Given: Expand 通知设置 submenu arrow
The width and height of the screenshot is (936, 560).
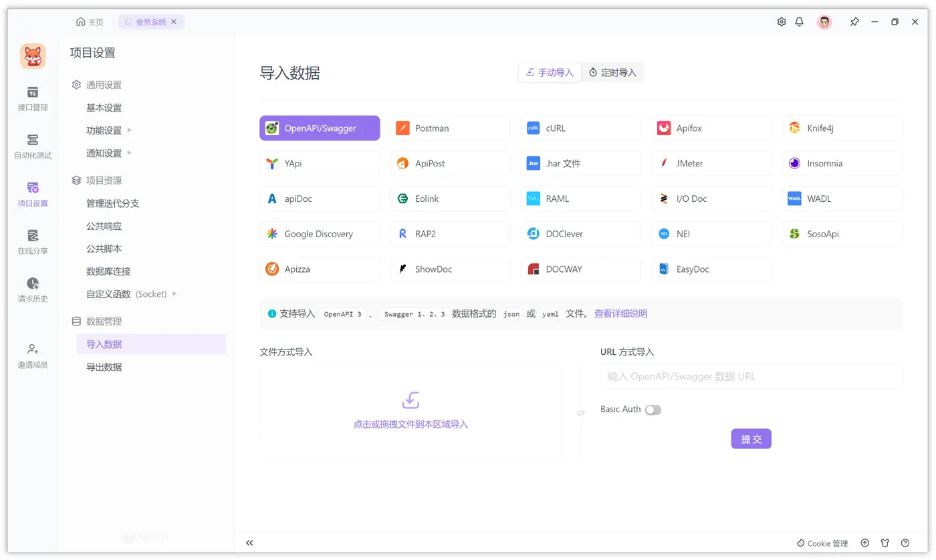Looking at the screenshot, I should (130, 153).
